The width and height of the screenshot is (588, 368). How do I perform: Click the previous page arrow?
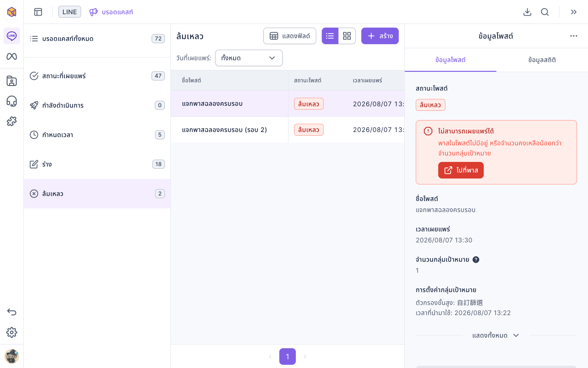point(270,356)
